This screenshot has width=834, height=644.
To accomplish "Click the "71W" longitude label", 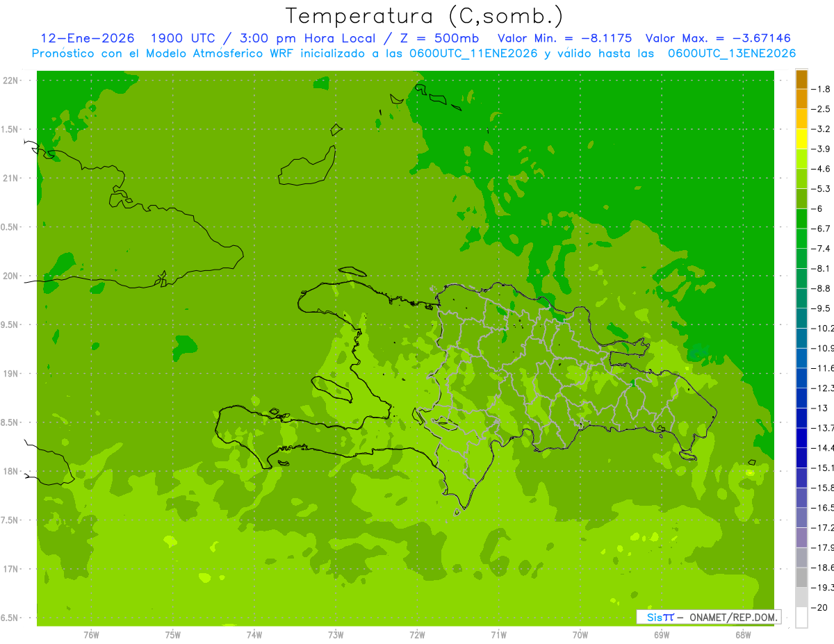I will pyautogui.click(x=499, y=635).
